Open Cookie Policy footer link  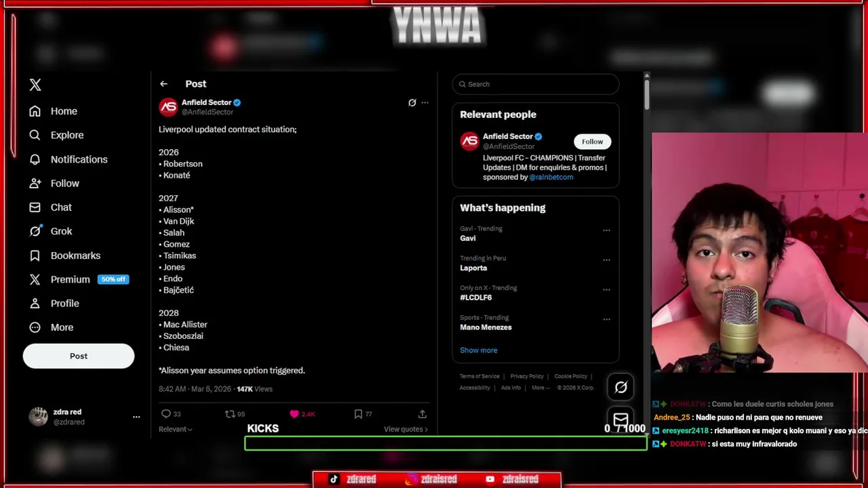point(571,376)
